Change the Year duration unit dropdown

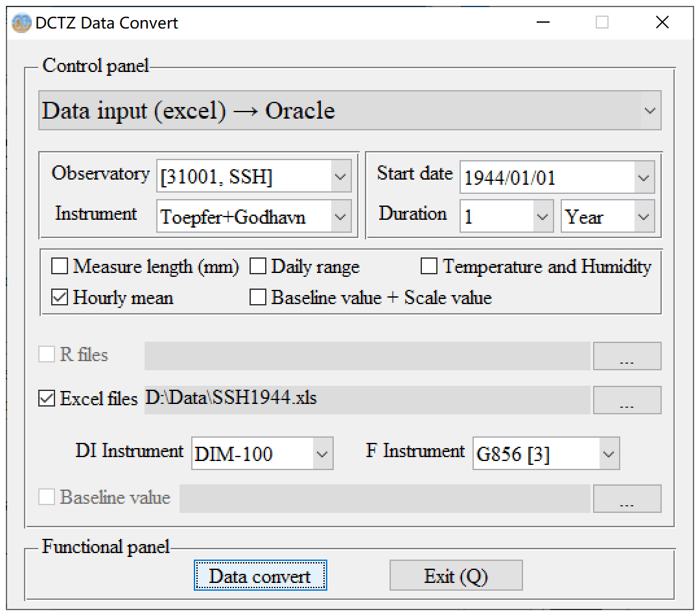click(x=643, y=217)
